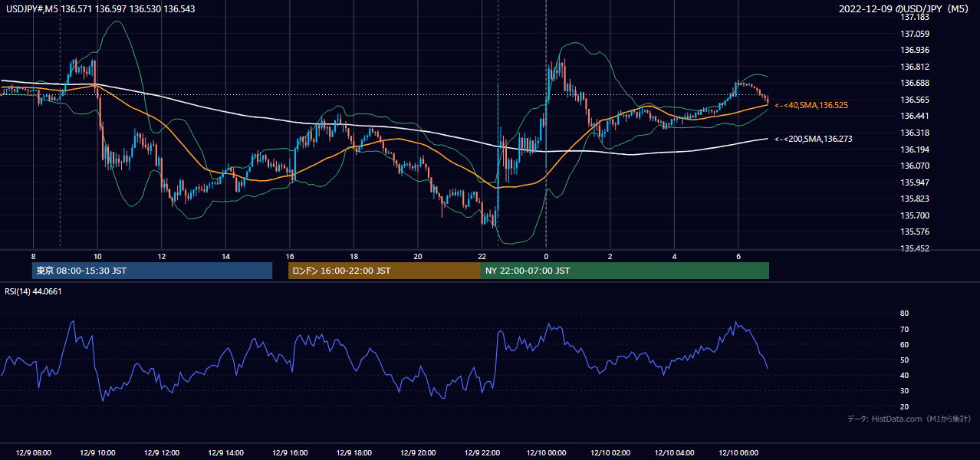Click price axis value 136.688
980x460 pixels.
click(915, 83)
